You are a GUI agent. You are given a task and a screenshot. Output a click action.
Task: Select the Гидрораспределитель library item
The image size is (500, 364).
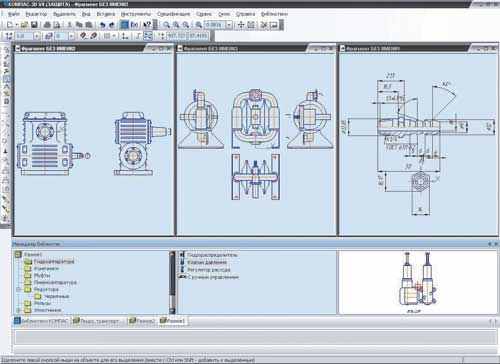pyautogui.click(x=212, y=255)
